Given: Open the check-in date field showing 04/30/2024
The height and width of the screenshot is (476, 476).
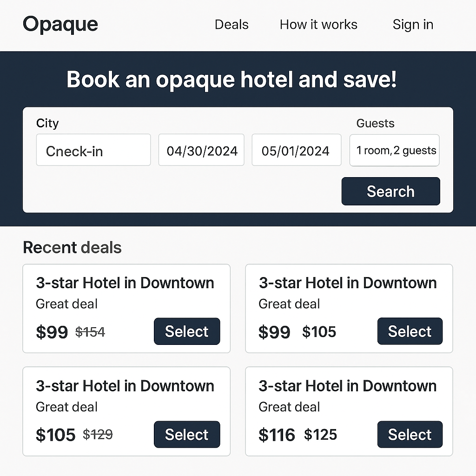Looking at the screenshot, I should tap(201, 150).
